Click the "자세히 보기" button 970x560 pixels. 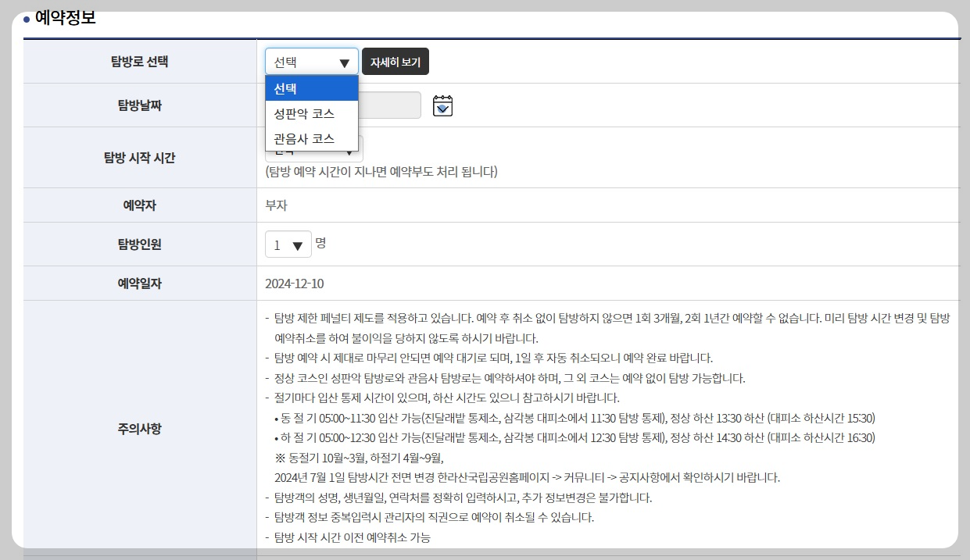(396, 60)
